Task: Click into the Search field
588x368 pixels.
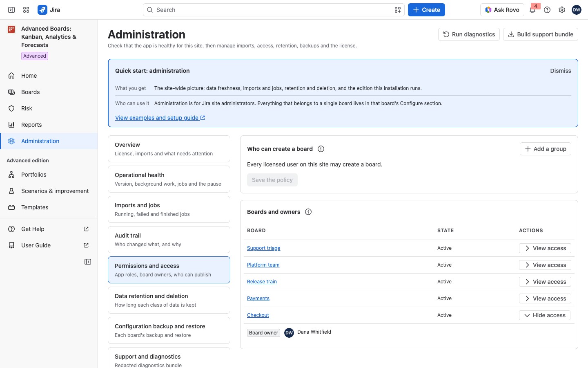Action: [274, 10]
